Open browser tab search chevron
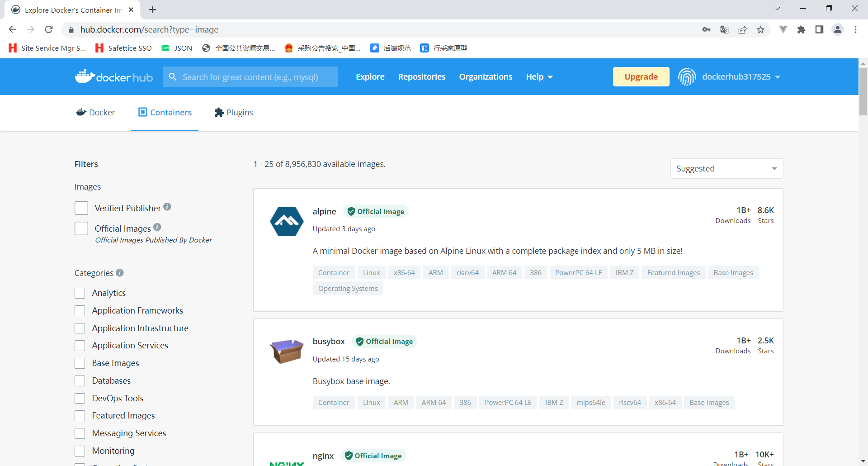The image size is (868, 466). (x=777, y=9)
